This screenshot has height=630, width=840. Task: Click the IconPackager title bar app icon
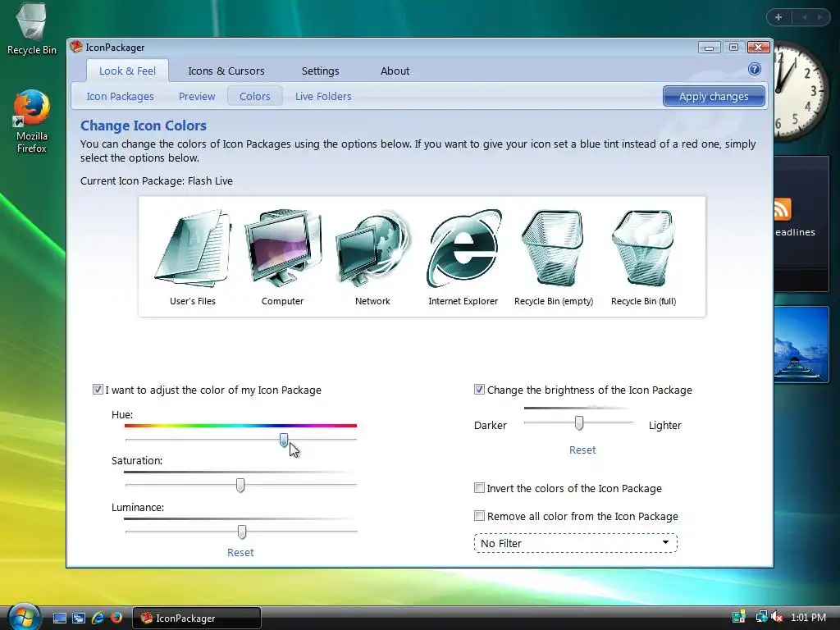point(76,47)
